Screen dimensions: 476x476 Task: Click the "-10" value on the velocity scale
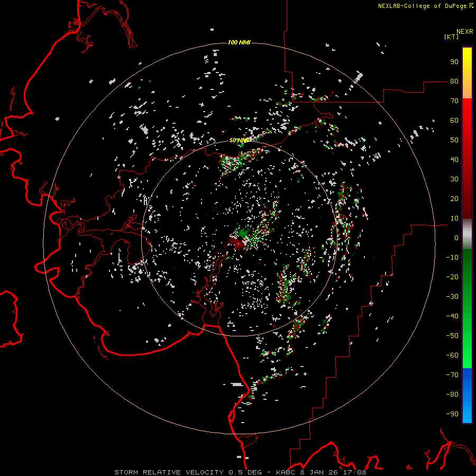pos(452,258)
